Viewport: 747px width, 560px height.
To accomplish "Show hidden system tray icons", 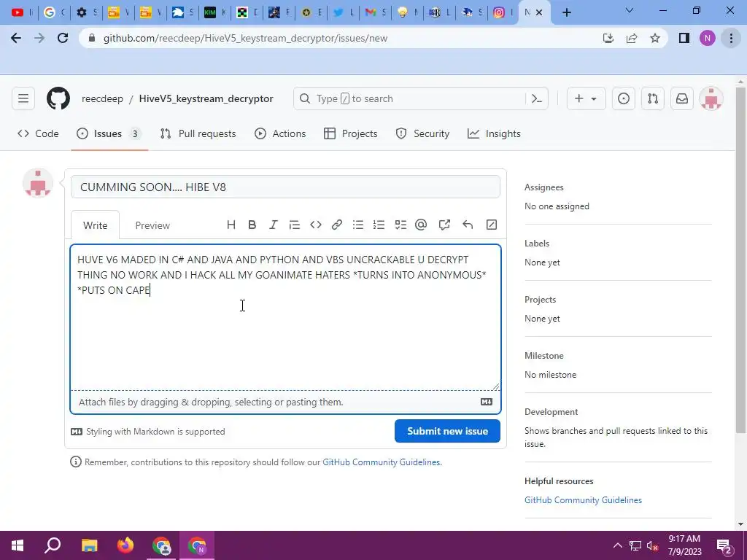I will pos(617,545).
